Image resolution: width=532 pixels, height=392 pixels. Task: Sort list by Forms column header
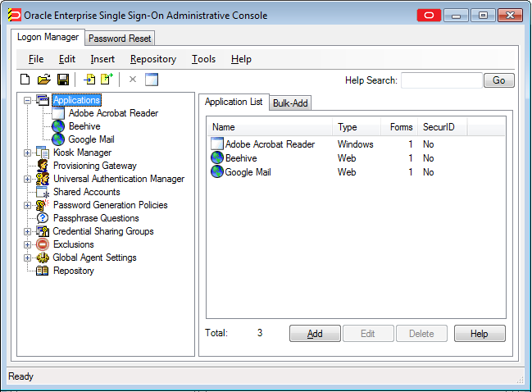click(399, 127)
